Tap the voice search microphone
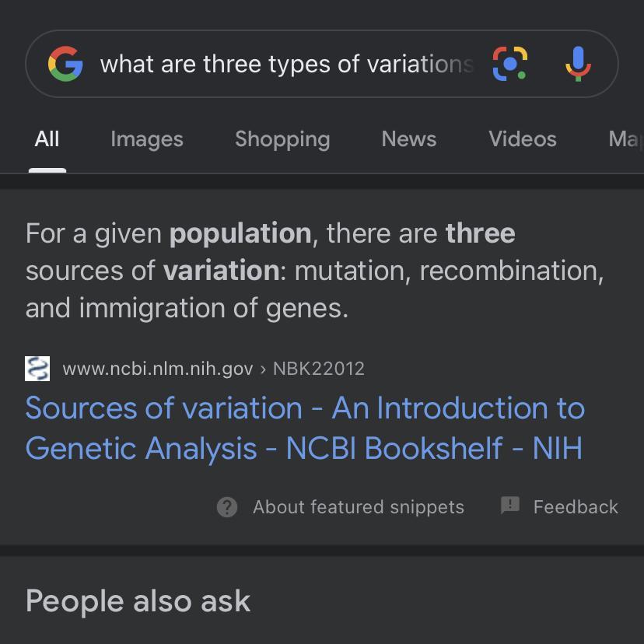Viewport: 644px width, 644px height. [x=577, y=64]
